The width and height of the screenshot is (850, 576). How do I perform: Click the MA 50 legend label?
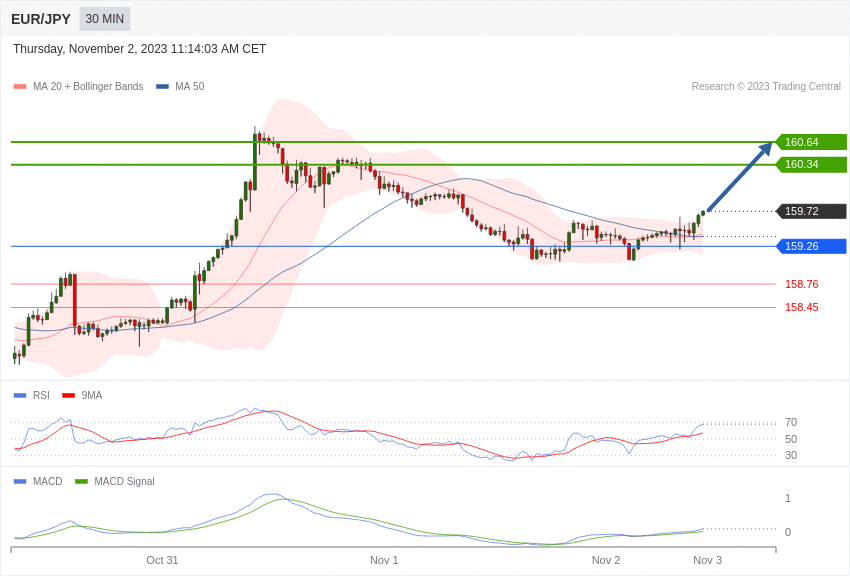[x=190, y=86]
